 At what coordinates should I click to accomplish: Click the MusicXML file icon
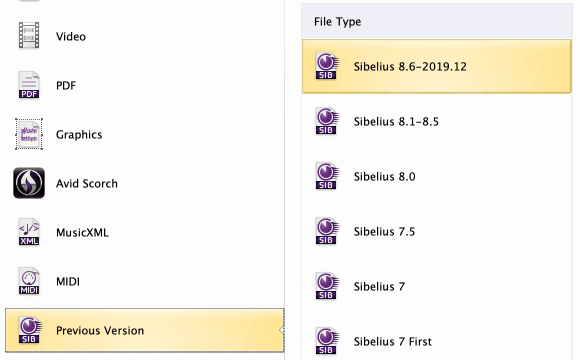[x=29, y=232]
